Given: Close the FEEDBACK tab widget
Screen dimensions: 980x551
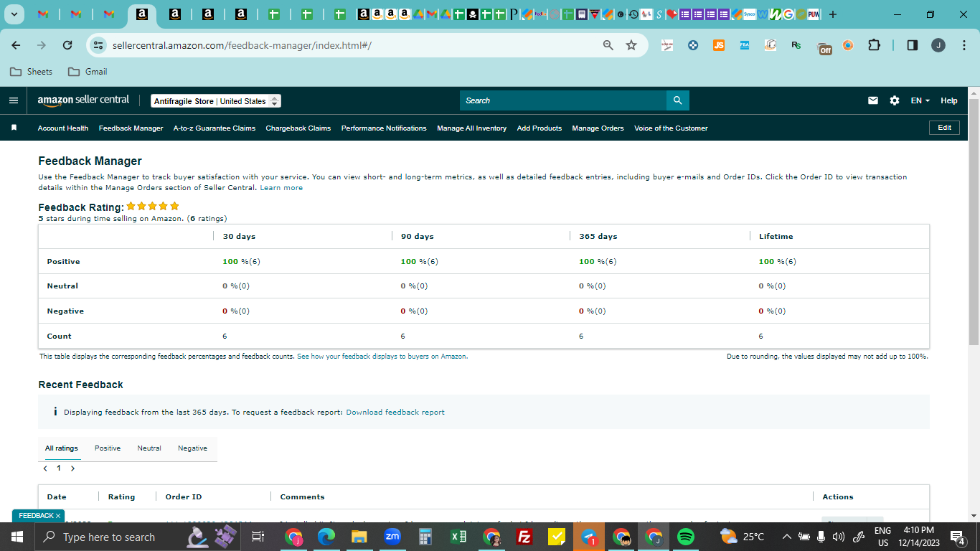Looking at the screenshot, I should pos(58,516).
